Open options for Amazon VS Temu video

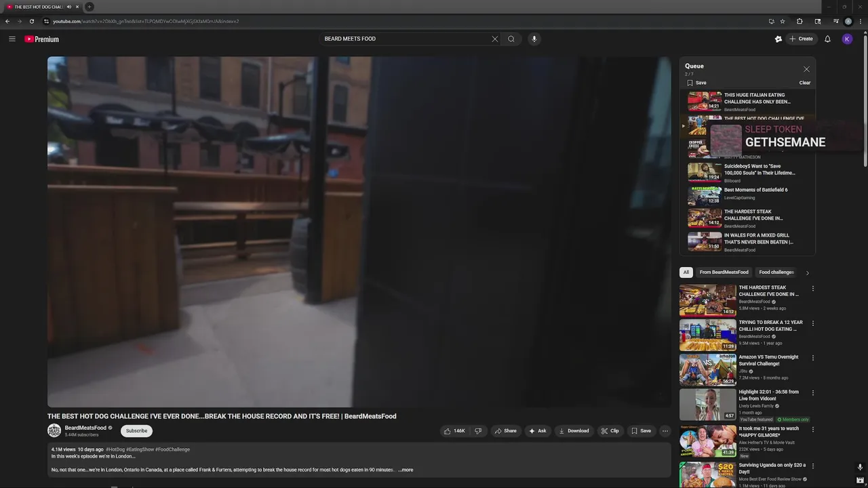pyautogui.click(x=813, y=358)
